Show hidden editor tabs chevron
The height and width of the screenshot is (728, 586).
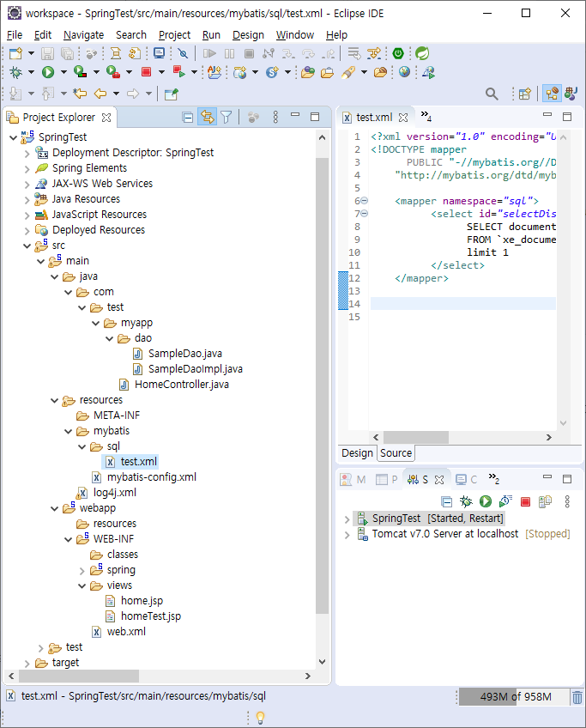pos(426,116)
